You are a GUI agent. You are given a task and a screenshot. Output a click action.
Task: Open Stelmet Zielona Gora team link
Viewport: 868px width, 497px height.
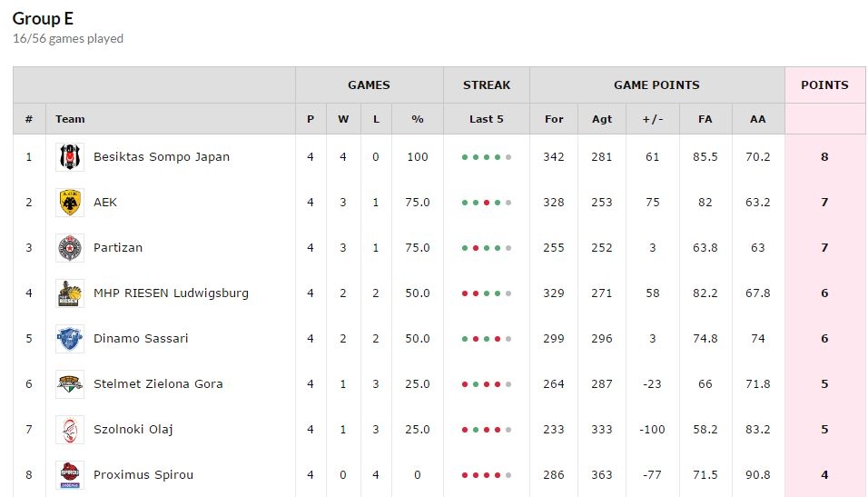[158, 384]
